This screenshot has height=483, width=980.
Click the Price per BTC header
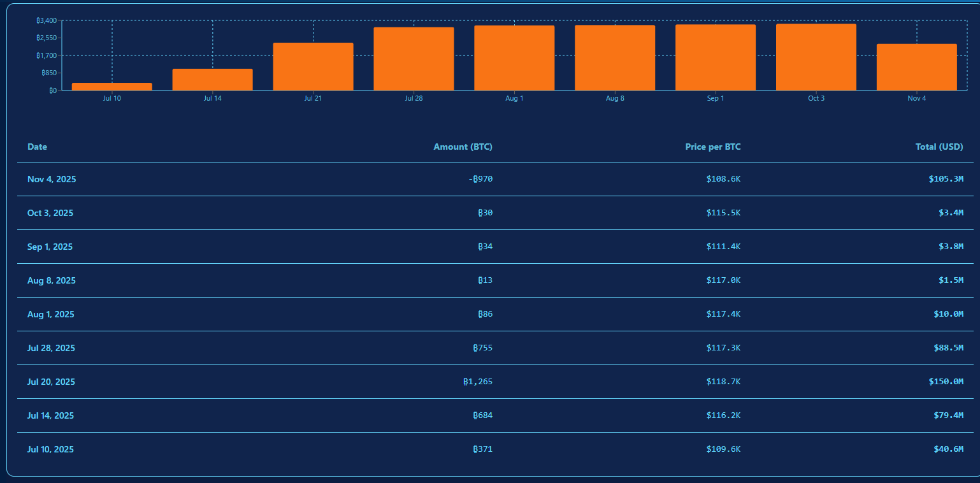pyautogui.click(x=712, y=147)
